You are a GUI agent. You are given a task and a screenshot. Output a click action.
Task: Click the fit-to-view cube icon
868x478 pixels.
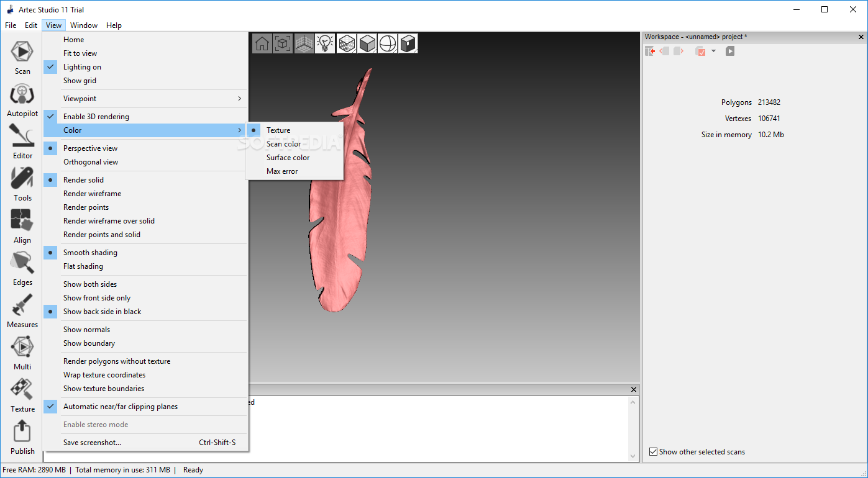(283, 43)
